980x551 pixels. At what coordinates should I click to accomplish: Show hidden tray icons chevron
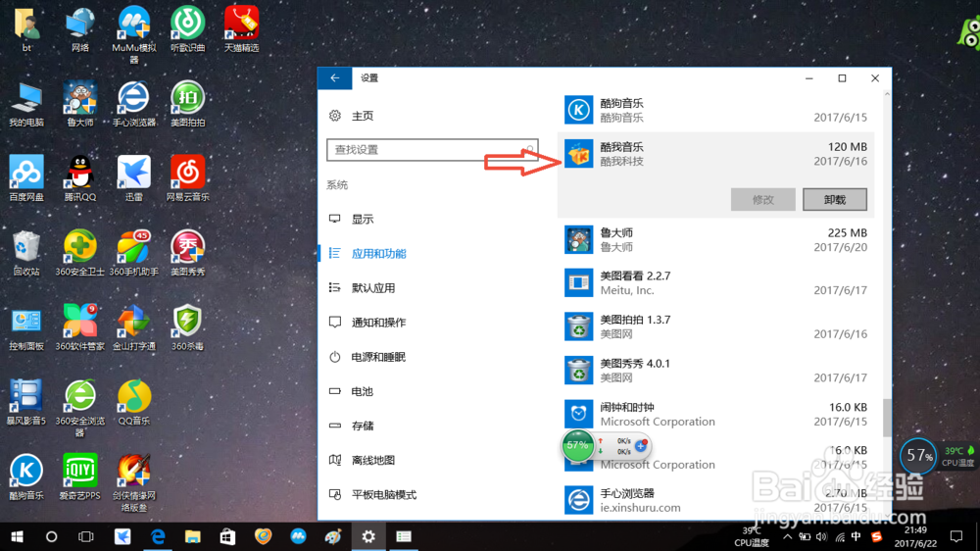click(788, 536)
